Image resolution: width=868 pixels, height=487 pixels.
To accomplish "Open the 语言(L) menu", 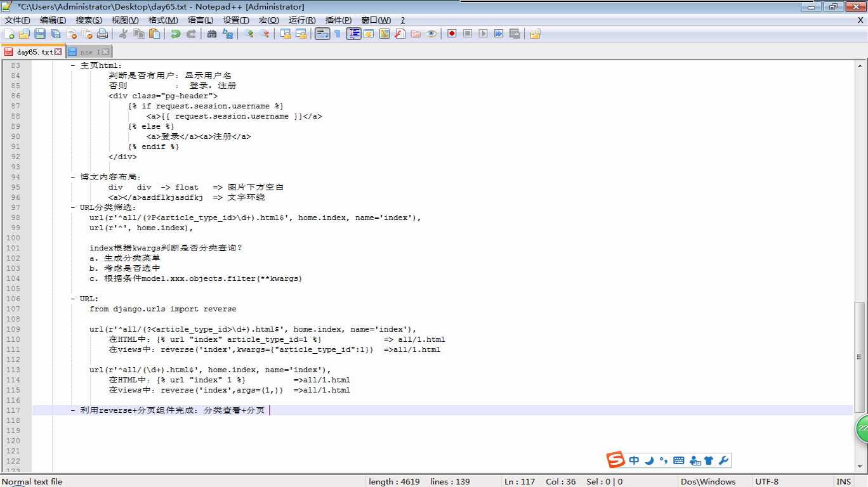I will coord(201,20).
